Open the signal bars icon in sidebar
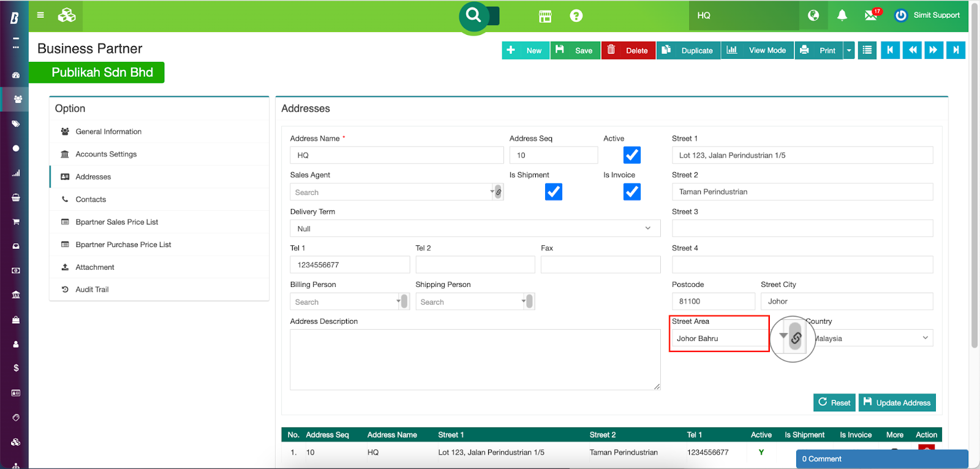 pos(16,173)
